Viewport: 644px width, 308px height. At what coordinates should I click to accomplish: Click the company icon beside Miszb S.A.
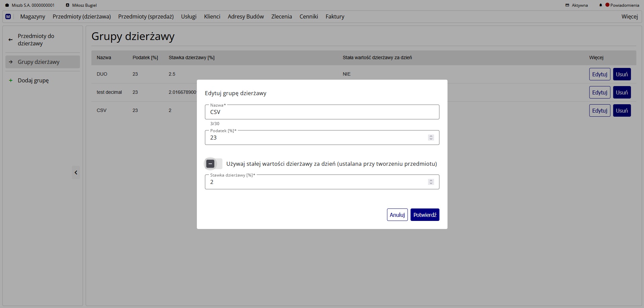[x=7, y=5]
